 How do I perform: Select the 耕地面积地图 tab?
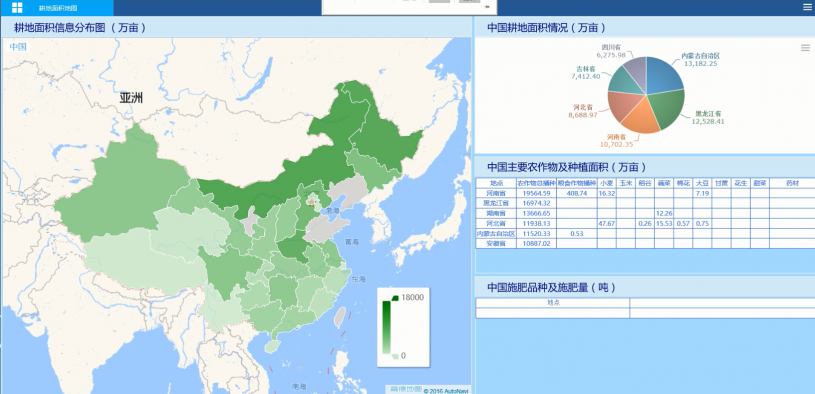[x=58, y=8]
